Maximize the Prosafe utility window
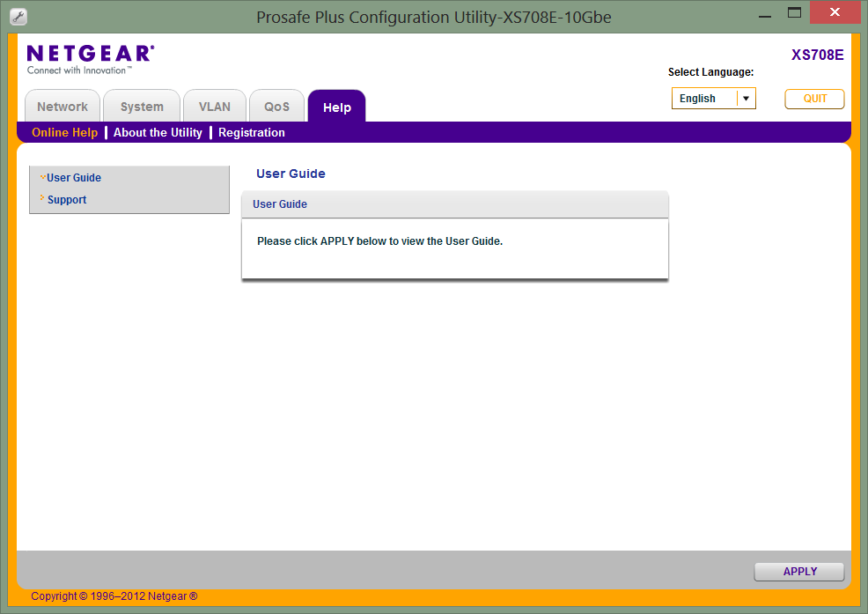Screen dimensions: 868x614 tap(794, 13)
